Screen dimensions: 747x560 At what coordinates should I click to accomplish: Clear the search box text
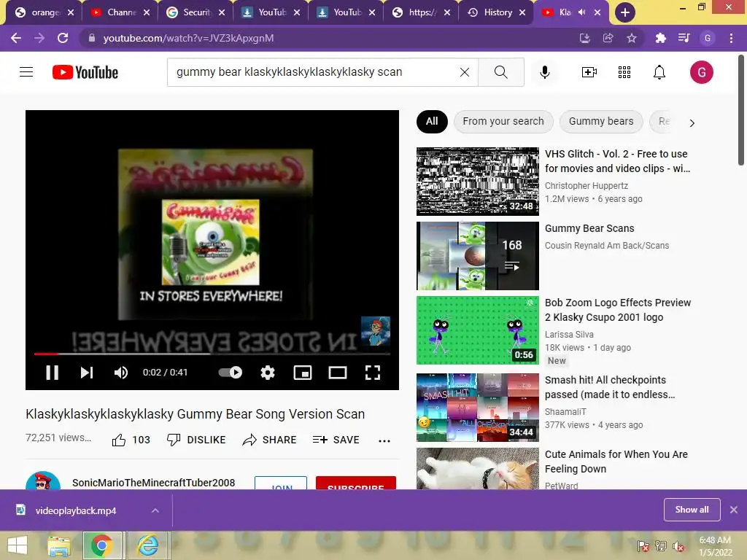coord(465,72)
